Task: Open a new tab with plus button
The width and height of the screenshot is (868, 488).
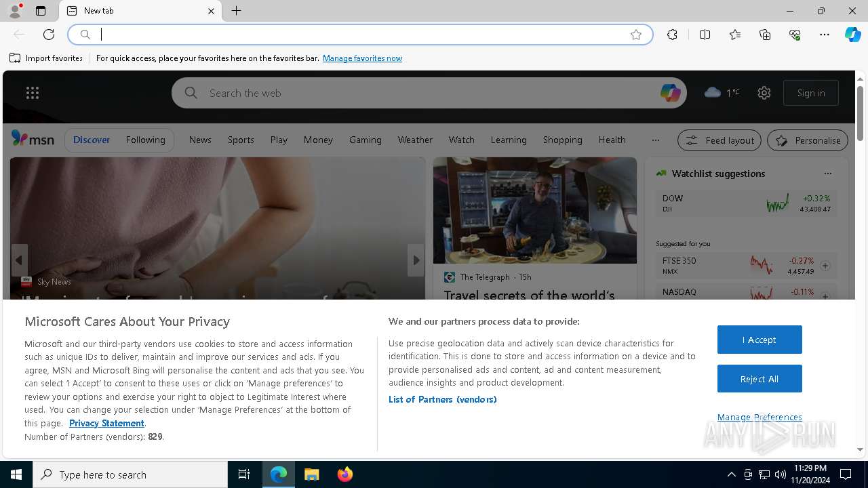Action: [236, 11]
